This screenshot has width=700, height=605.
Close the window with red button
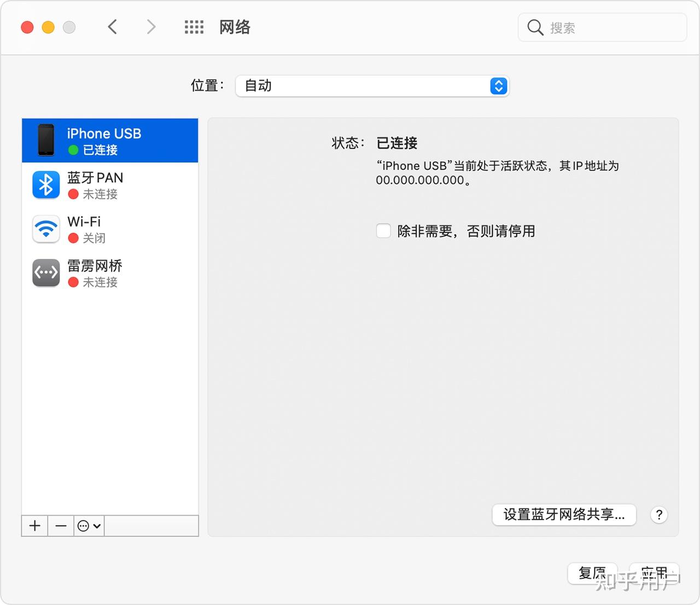pos(27,27)
